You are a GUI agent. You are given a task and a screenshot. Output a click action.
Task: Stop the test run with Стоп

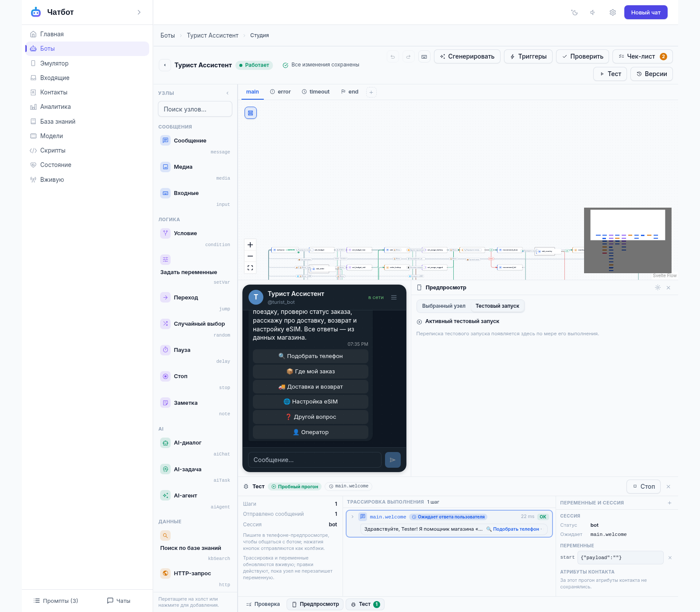[x=644, y=487]
